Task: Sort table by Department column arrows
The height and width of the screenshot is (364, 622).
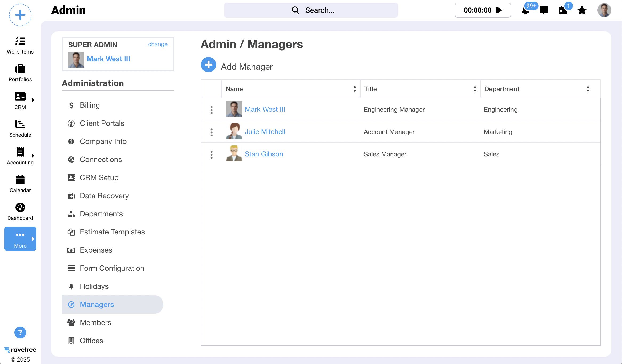Action: click(588, 89)
